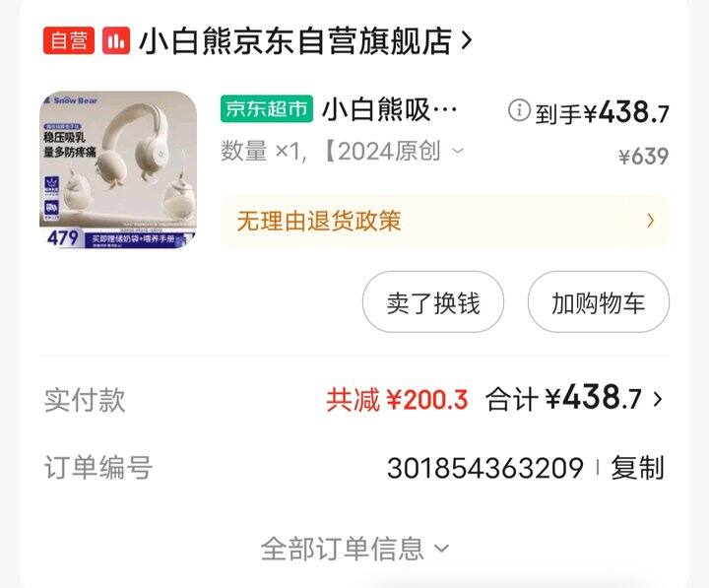The width and height of the screenshot is (709, 588).
Task: Expand the 合计 ¥438.7 payment details arrow
Action: pyautogui.click(x=658, y=399)
